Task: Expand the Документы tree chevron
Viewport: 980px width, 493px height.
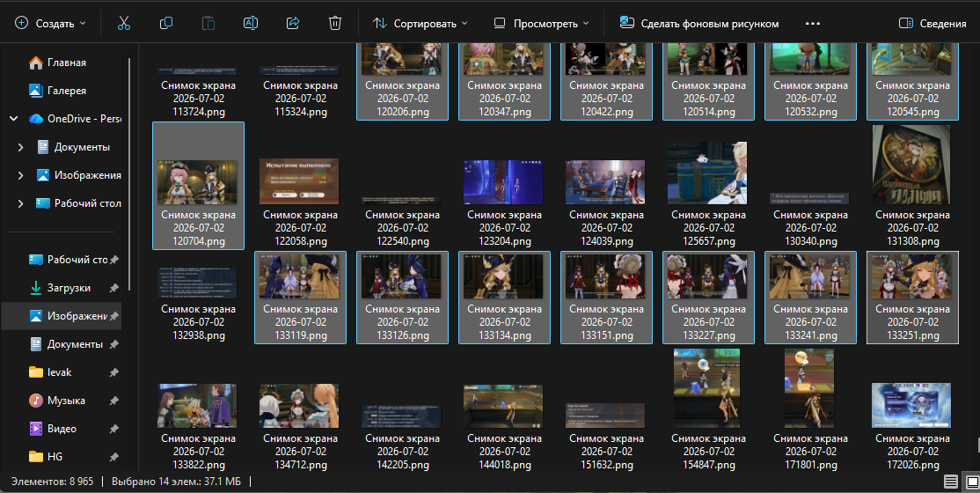Action: pos(20,147)
